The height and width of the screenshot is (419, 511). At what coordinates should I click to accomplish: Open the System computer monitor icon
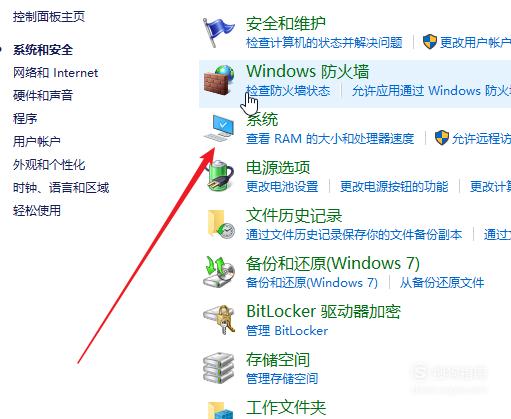[x=219, y=128]
